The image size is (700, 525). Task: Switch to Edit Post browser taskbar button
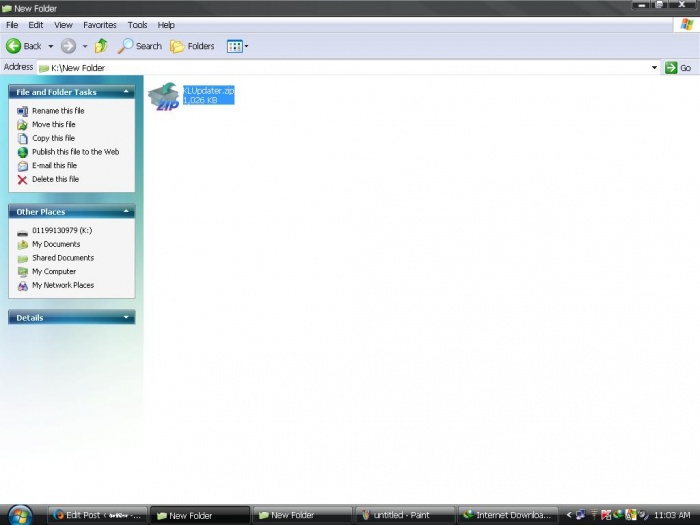point(98,515)
